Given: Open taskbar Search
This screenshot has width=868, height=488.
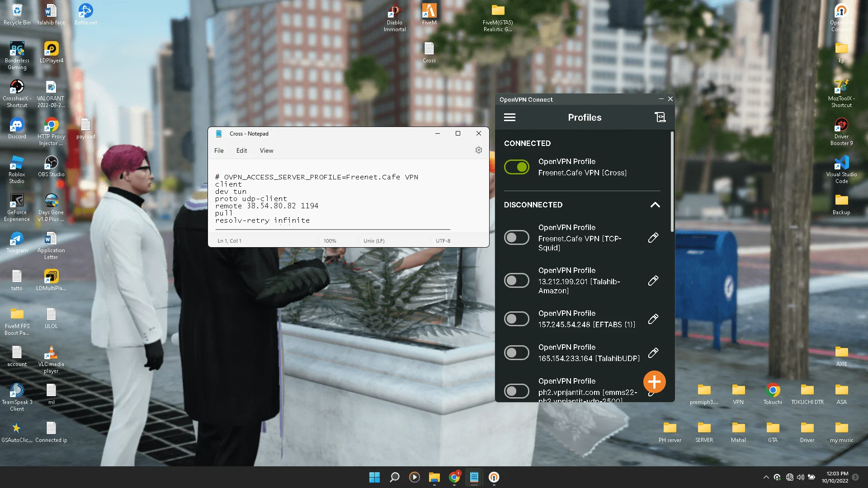Looking at the screenshot, I should click(395, 477).
